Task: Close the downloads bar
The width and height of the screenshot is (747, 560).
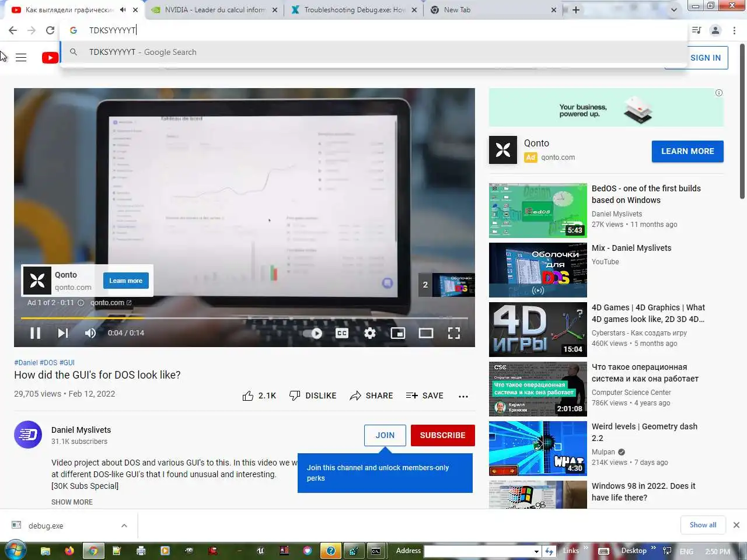Action: tap(736, 525)
